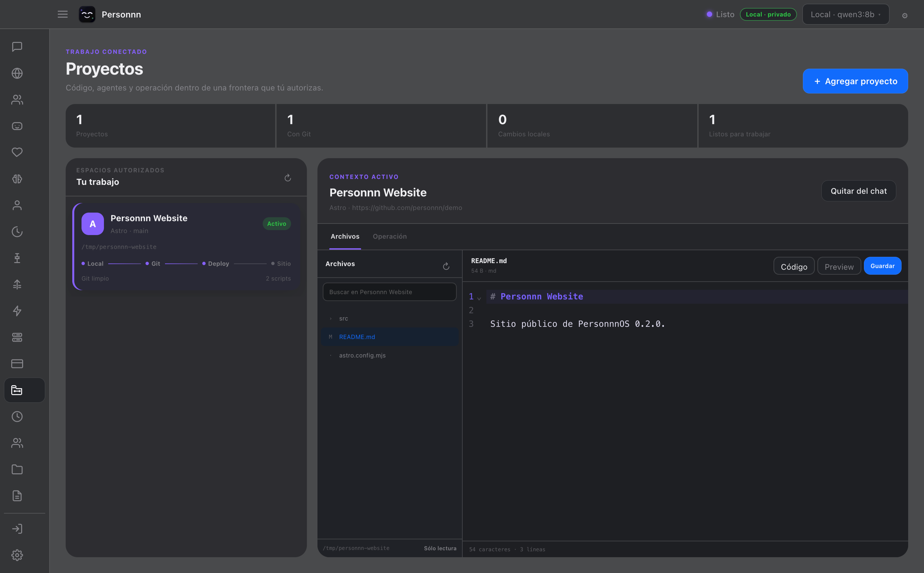Select the active projects folder sidebar icon
The height and width of the screenshot is (573, 924).
point(24,390)
